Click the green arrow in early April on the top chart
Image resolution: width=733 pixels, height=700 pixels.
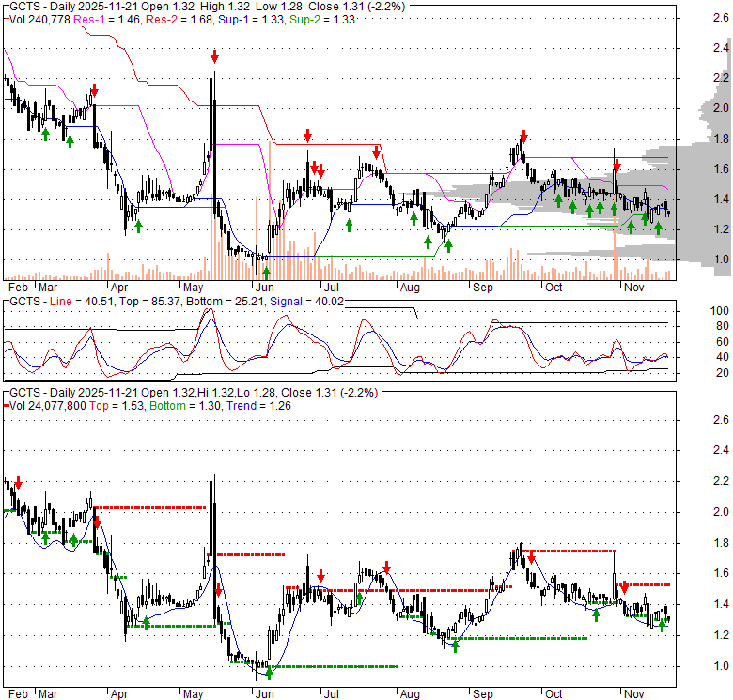pos(138,226)
